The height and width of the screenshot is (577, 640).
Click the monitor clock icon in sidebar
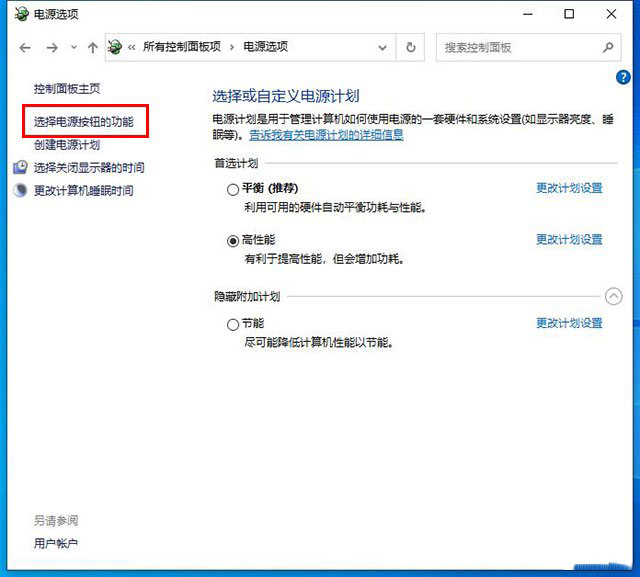pyautogui.click(x=20, y=167)
